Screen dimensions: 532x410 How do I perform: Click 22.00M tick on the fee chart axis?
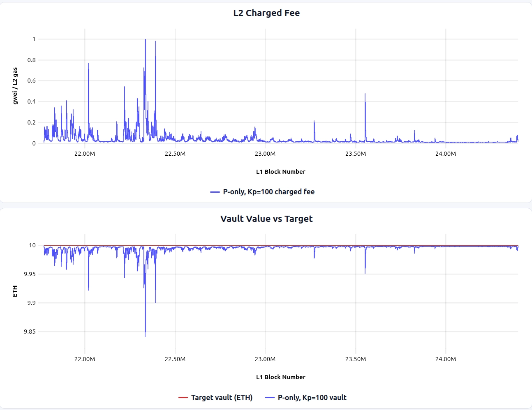coord(85,154)
